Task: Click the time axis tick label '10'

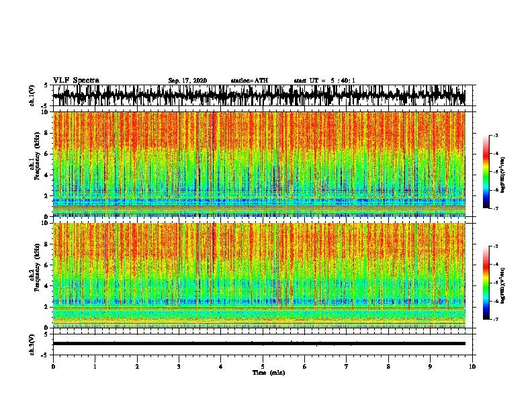Action: coord(472,367)
